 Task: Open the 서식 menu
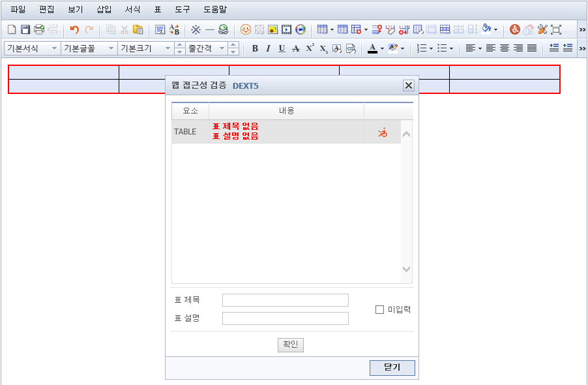[133, 10]
